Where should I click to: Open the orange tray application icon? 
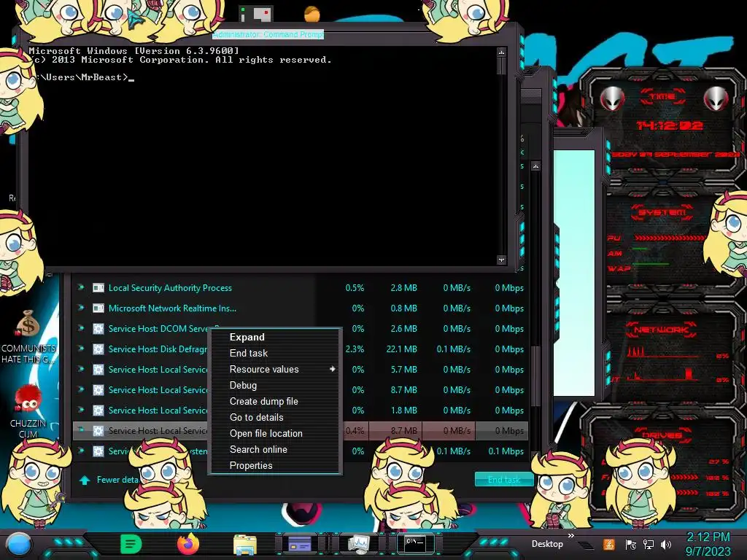[609, 544]
